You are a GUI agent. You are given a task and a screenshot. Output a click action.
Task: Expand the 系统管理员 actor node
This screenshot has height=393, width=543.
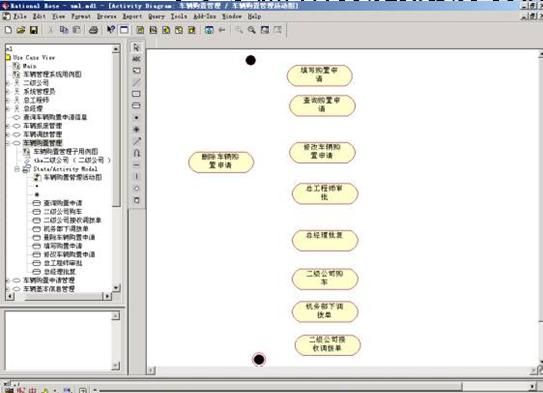point(8,91)
